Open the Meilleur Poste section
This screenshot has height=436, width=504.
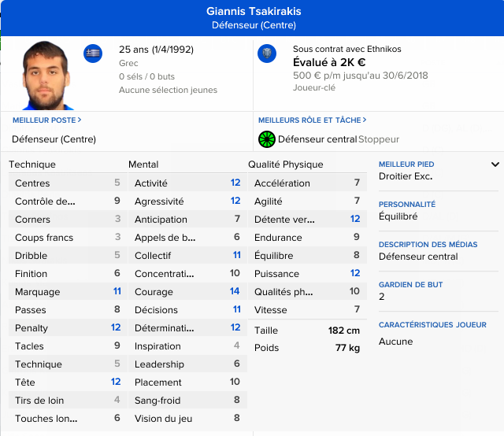coord(46,120)
